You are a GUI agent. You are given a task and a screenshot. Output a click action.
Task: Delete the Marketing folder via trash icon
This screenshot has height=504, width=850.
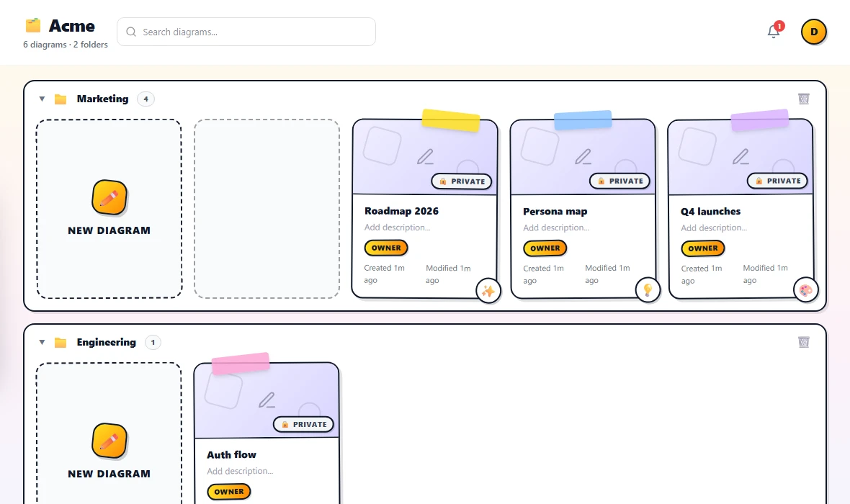click(803, 99)
